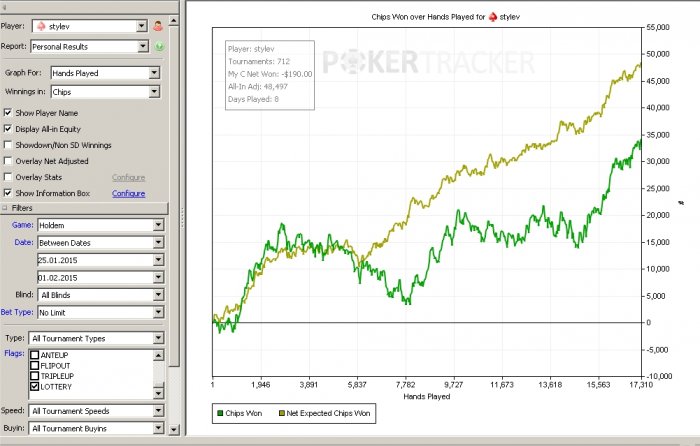The height and width of the screenshot is (446, 700).
Task: Uncheck Show Information Box
Action: coord(8,193)
